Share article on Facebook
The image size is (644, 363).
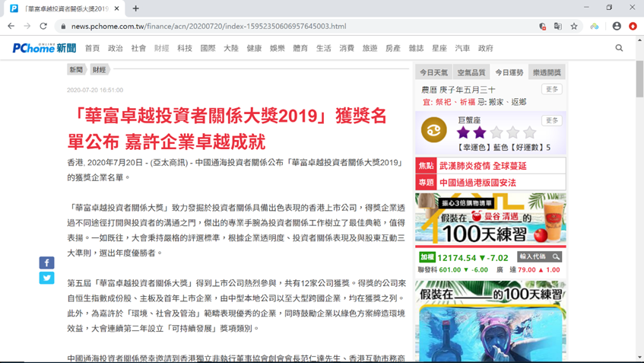click(47, 263)
